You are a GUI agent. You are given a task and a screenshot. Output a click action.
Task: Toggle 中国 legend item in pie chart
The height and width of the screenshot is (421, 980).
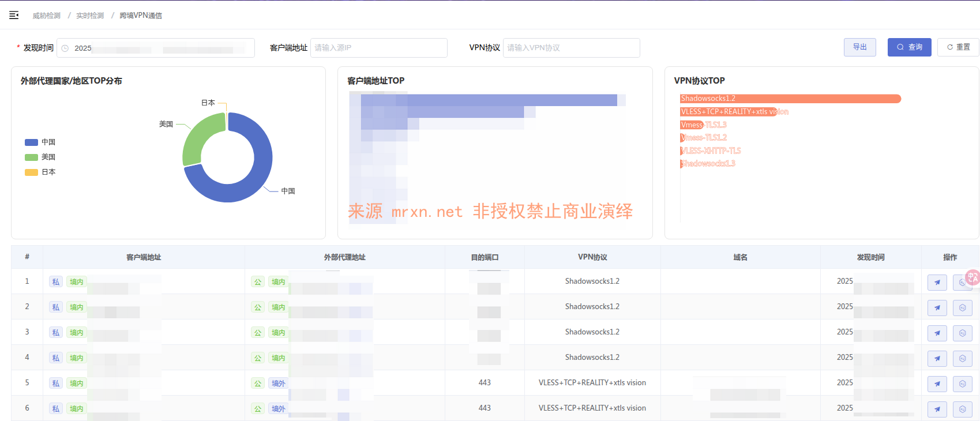point(40,142)
